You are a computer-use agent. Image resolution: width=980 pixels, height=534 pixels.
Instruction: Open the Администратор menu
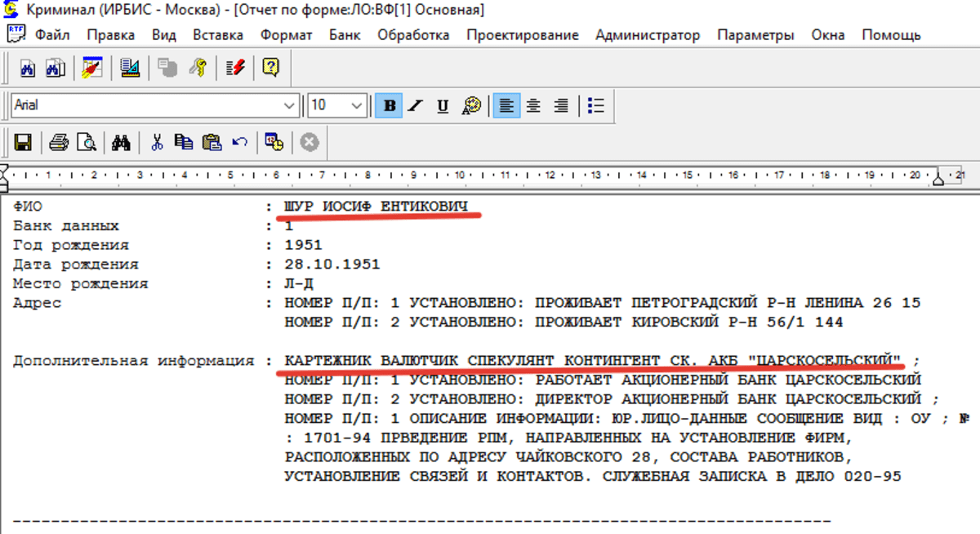pos(648,35)
